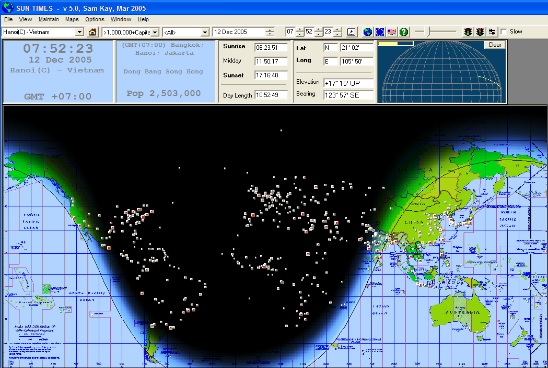The width and height of the screenshot is (548, 368).
Task: Click the Sunrise time field
Action: tap(271, 48)
